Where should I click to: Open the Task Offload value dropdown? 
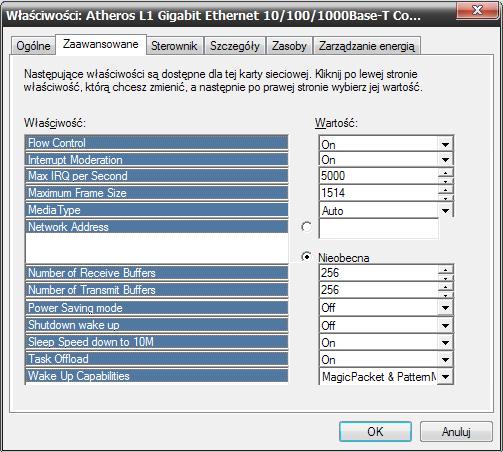tap(445, 360)
